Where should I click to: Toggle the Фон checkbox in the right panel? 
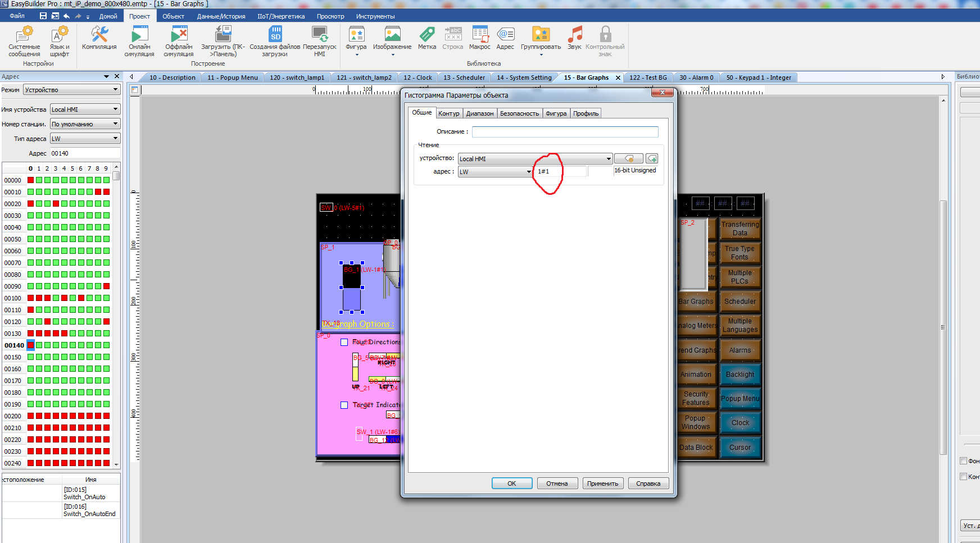963,461
